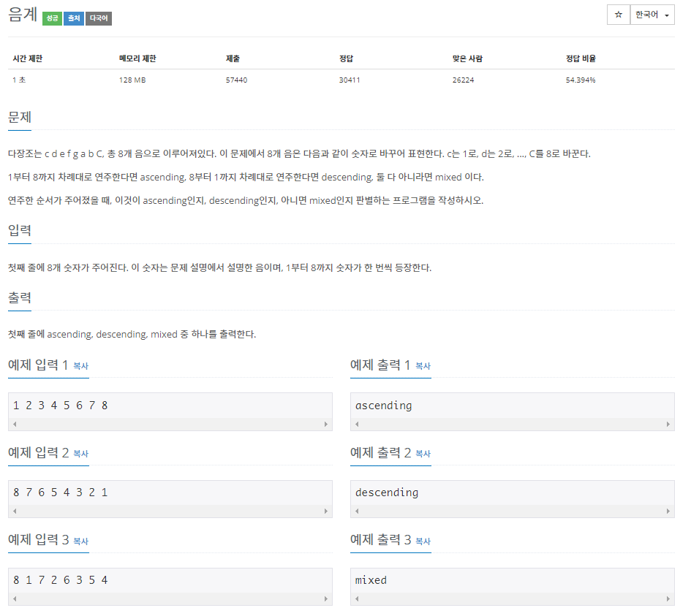Click right scroll arrow under input 8 1 7 2 6 3 5 4

[325, 598]
